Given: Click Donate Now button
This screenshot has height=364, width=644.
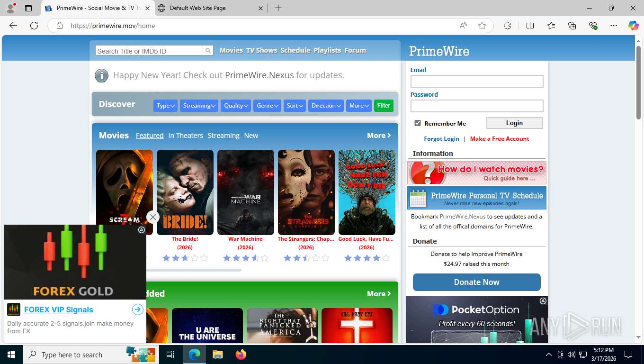Looking at the screenshot, I should point(476,282).
